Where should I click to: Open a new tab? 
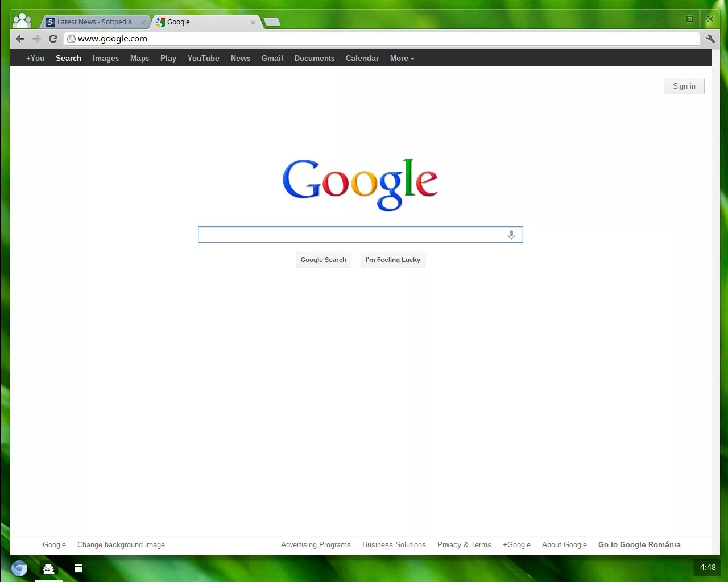point(272,22)
